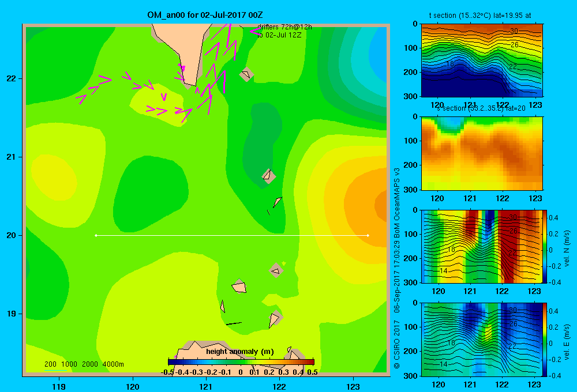Image resolution: width=577 pixels, height=392 pixels.
Task: Click the title 'OM_an00 for 02-Jul-2017 00Z'
Action: pos(205,15)
